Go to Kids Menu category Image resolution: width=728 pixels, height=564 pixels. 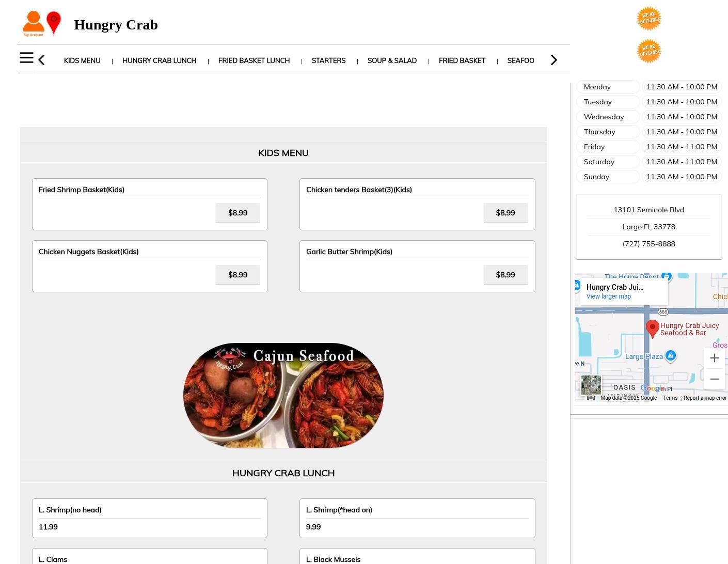(x=82, y=60)
